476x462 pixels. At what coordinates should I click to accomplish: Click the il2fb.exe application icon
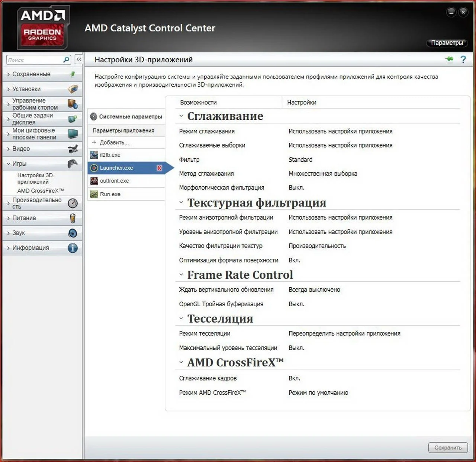tap(94, 155)
